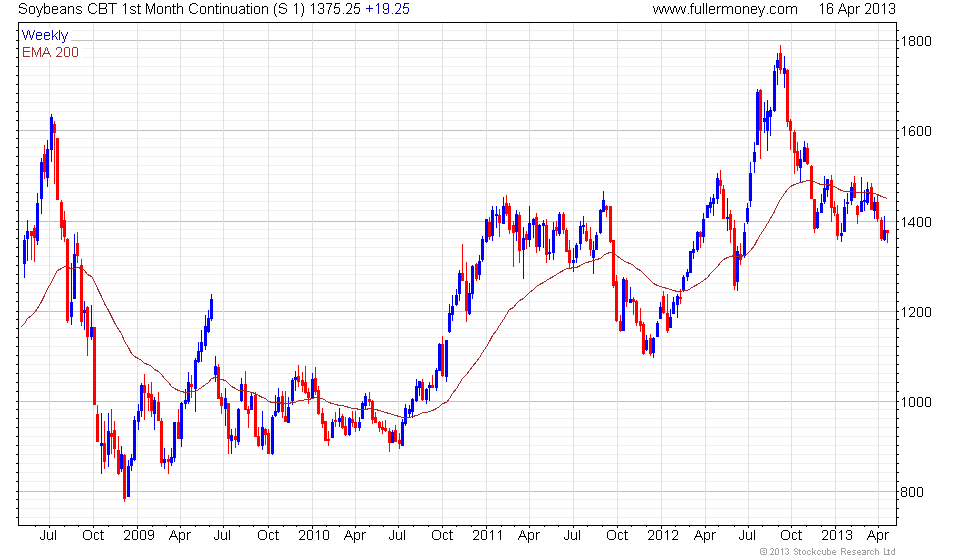Screen dimensions: 980x560
Task: Click the 2013 time axis marker
Action: [x=836, y=535]
